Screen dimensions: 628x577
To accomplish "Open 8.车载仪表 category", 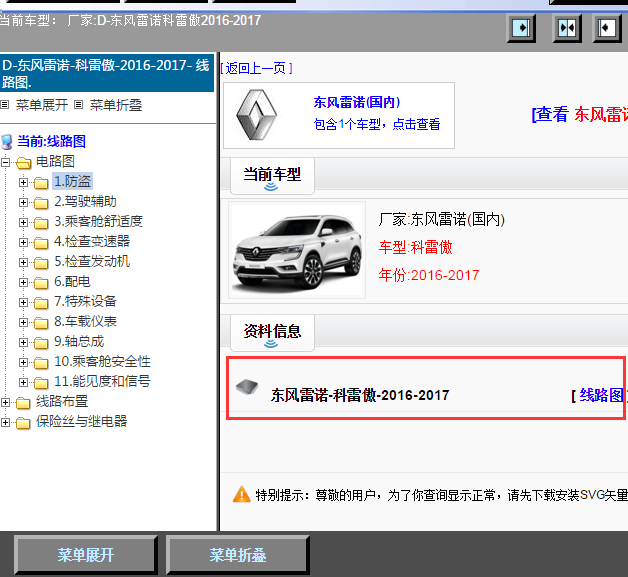I will [x=85, y=322].
